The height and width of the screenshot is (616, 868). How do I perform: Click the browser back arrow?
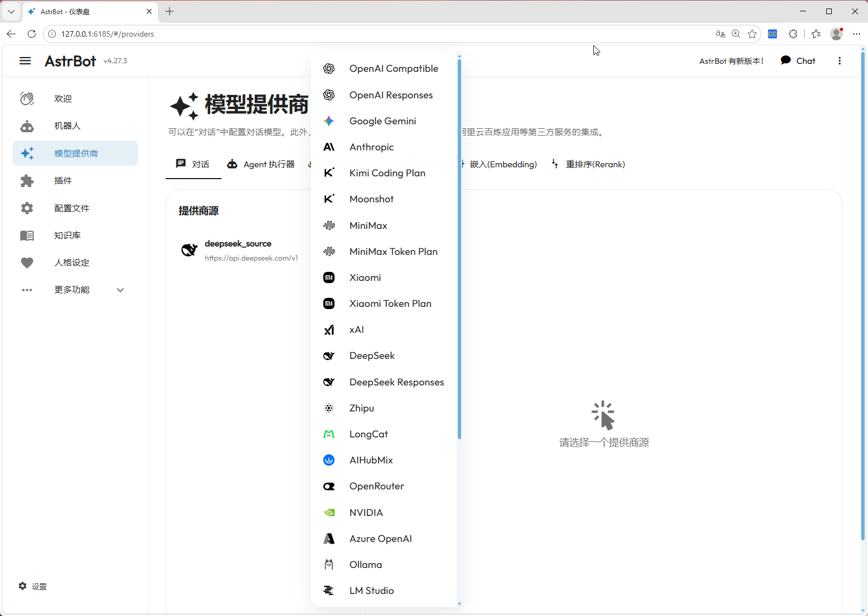pyautogui.click(x=11, y=34)
